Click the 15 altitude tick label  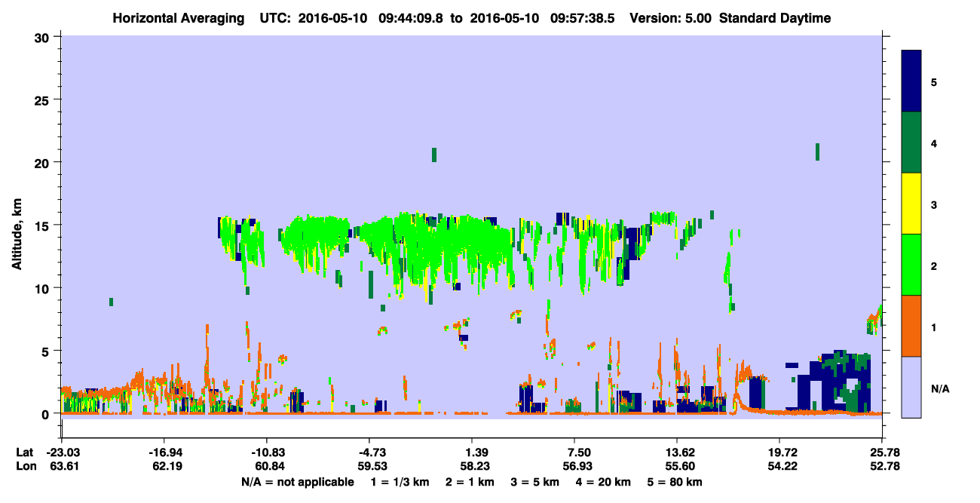pos(44,225)
